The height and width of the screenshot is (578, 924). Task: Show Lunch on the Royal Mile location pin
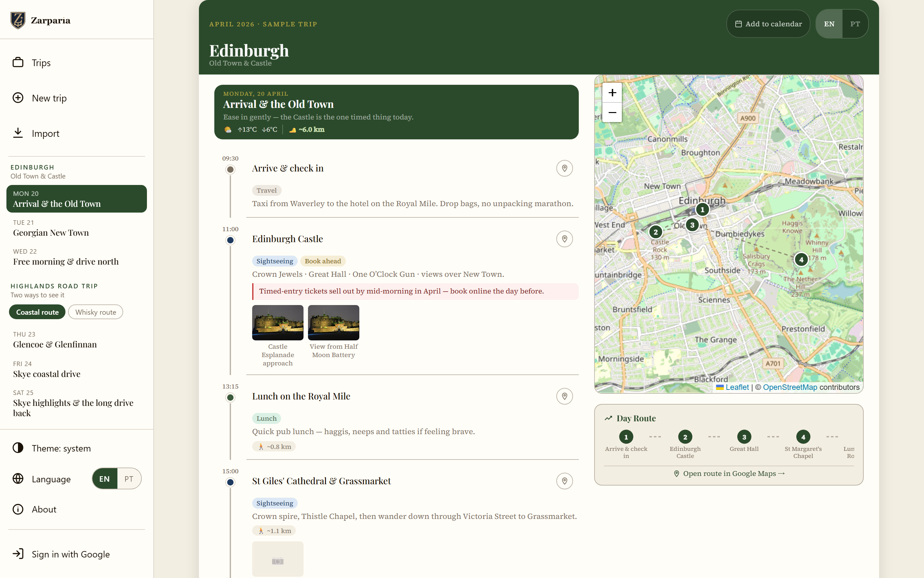(x=564, y=397)
